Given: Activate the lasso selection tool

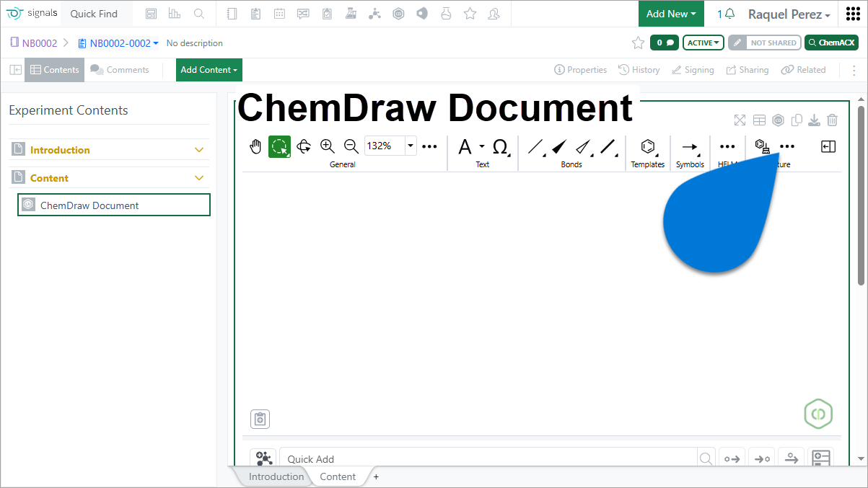Looking at the screenshot, I should click(279, 147).
